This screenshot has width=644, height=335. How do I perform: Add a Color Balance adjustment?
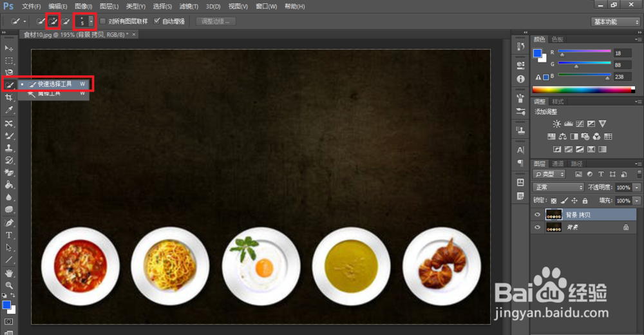coord(563,137)
